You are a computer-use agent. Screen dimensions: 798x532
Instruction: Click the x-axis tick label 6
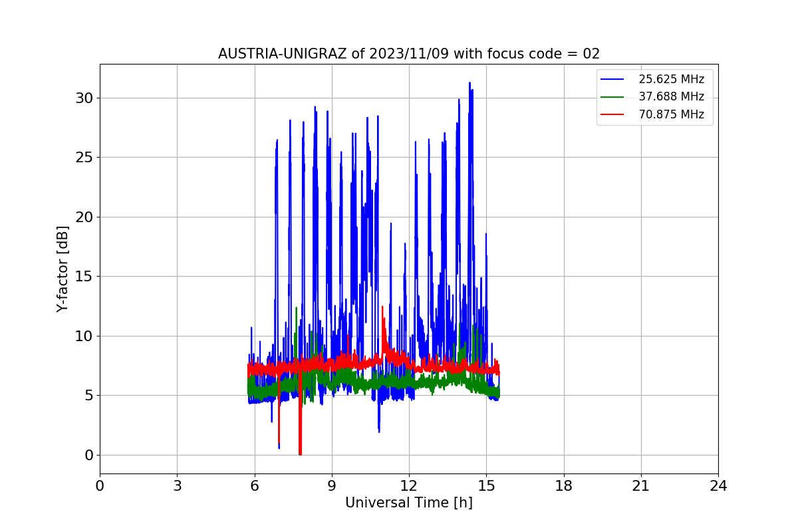[x=254, y=485]
